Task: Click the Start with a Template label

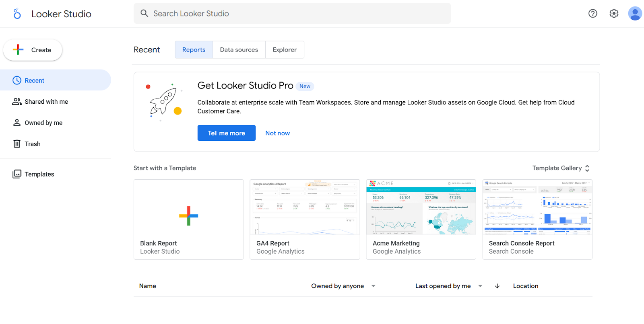Action: (165, 168)
